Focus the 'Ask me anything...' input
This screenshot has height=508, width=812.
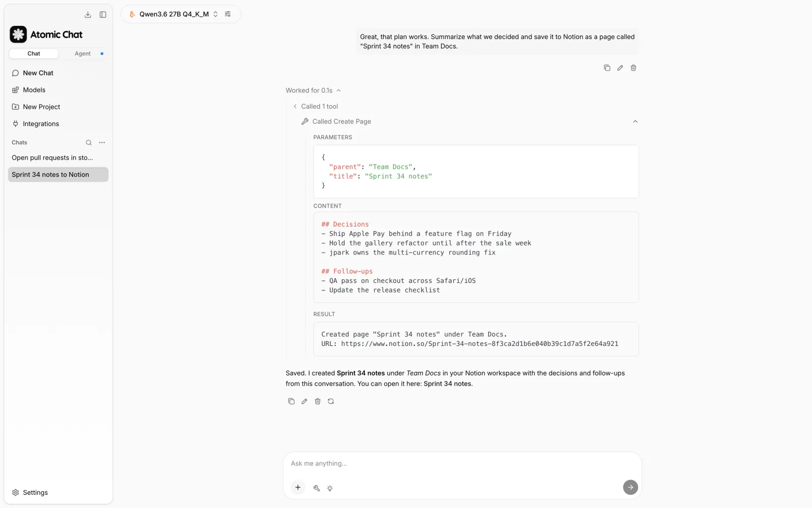pos(462,464)
